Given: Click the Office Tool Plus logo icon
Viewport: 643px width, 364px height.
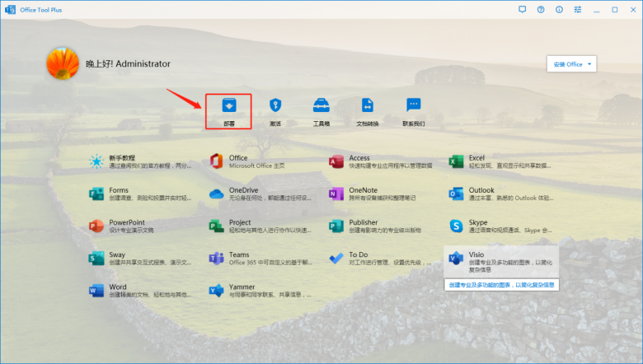Looking at the screenshot, I should click(10, 9).
